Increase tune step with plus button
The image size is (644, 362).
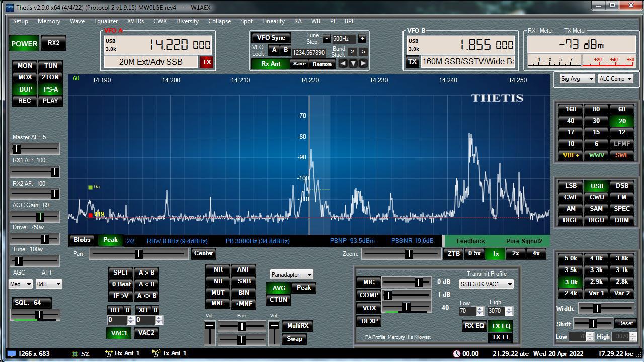coord(362,38)
